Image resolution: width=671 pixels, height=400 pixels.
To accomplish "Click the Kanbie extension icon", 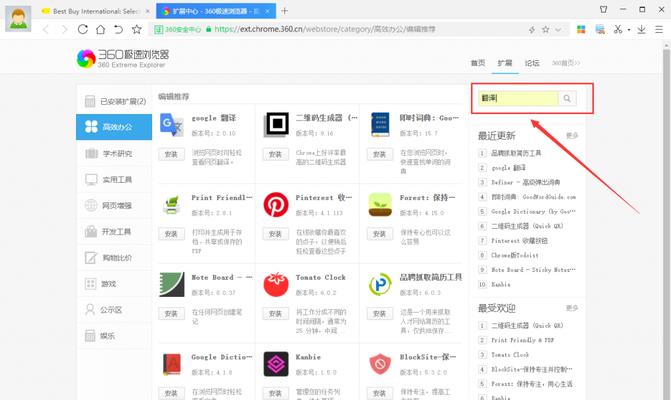I will [276, 364].
